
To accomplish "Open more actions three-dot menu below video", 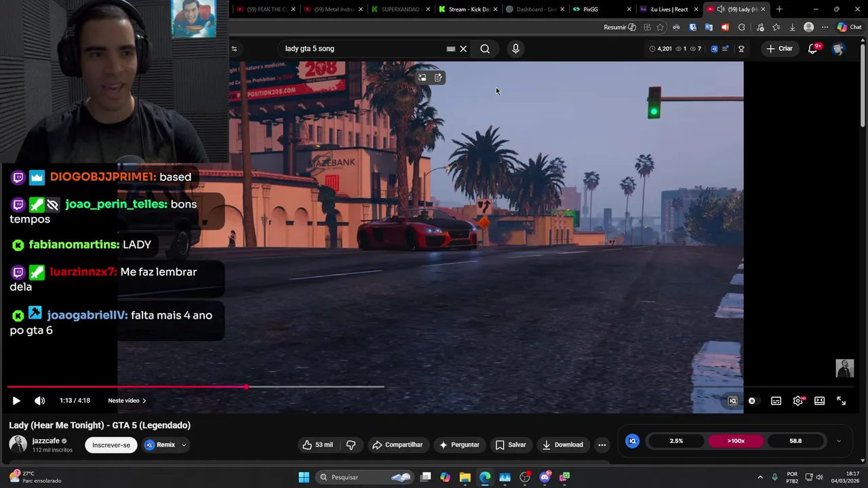I will coord(601,445).
